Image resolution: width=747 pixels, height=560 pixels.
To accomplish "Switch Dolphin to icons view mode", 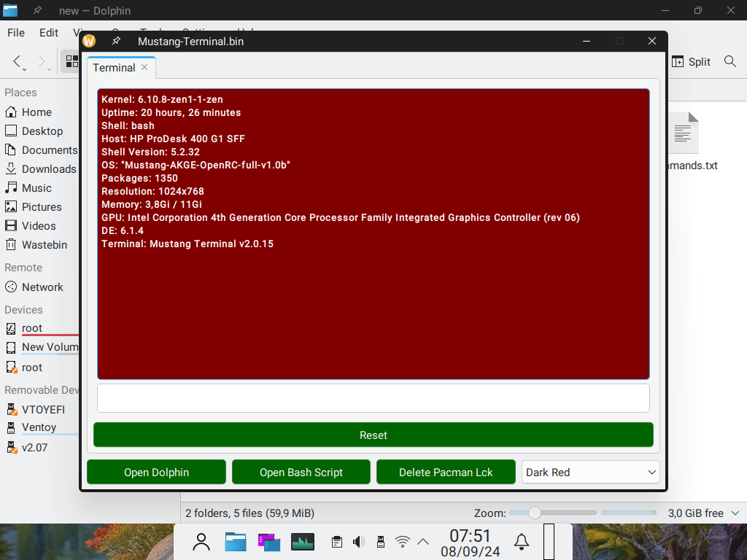I will pos(72,61).
